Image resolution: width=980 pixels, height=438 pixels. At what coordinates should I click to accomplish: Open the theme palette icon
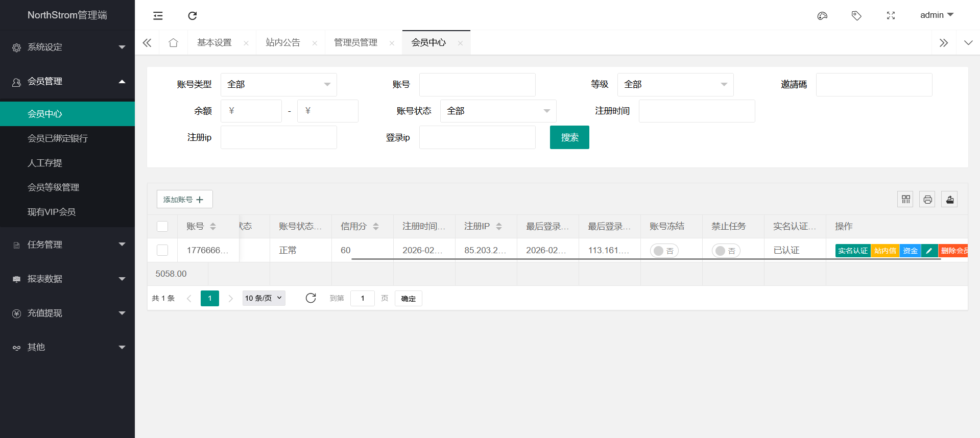pyautogui.click(x=822, y=16)
